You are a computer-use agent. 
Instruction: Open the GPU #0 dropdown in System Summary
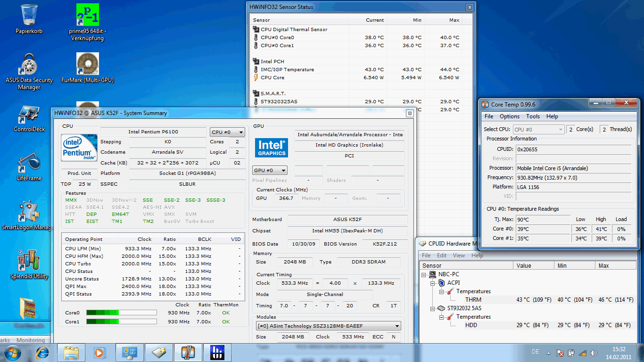click(x=270, y=170)
